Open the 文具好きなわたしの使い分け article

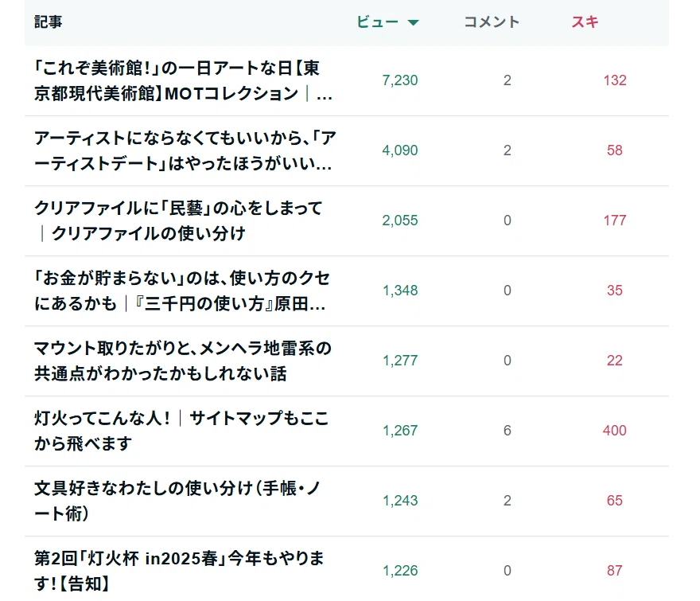177,501
